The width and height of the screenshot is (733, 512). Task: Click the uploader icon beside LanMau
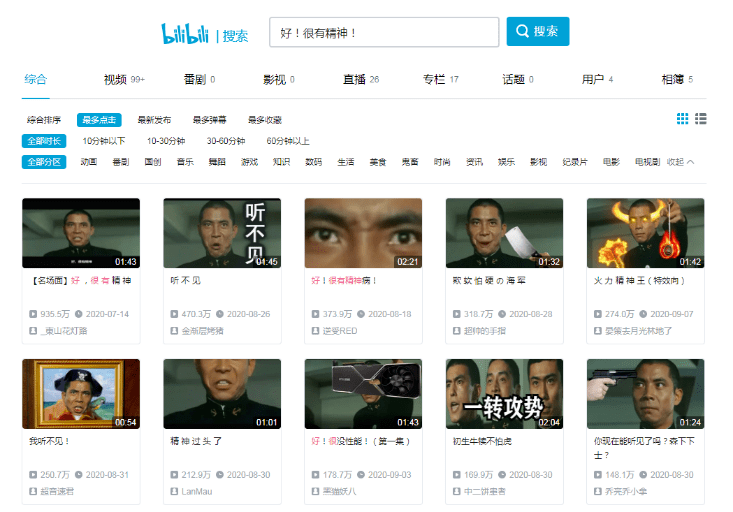click(174, 491)
